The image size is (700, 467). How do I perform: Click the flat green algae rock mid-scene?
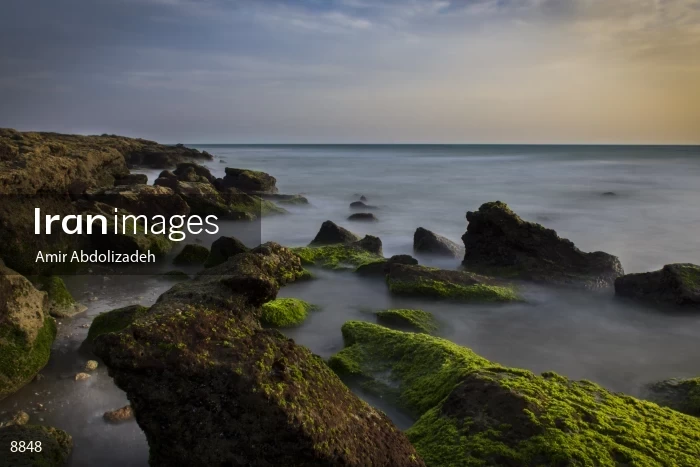[451, 284]
